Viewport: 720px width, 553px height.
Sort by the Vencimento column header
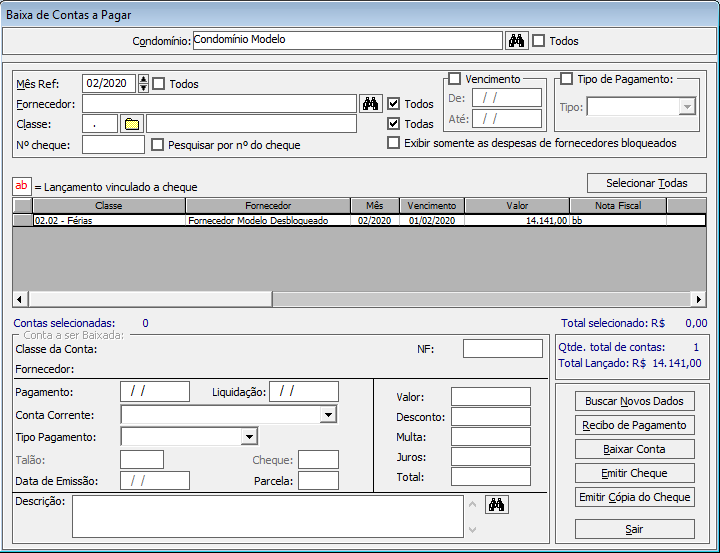pyautogui.click(x=432, y=205)
